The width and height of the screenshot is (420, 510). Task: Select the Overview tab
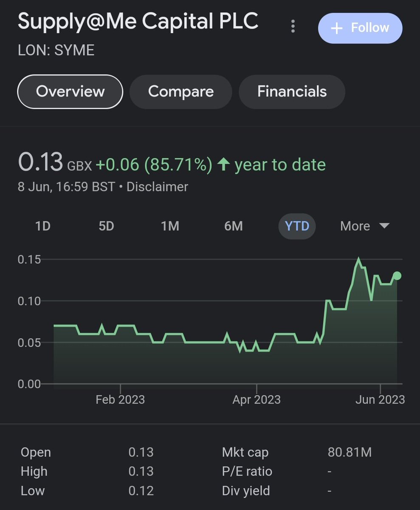(70, 91)
